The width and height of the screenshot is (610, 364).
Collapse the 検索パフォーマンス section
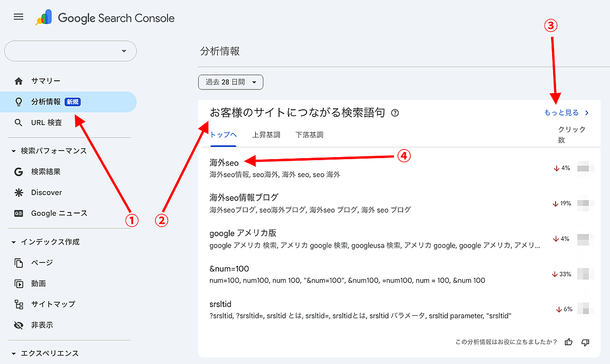coord(48,151)
